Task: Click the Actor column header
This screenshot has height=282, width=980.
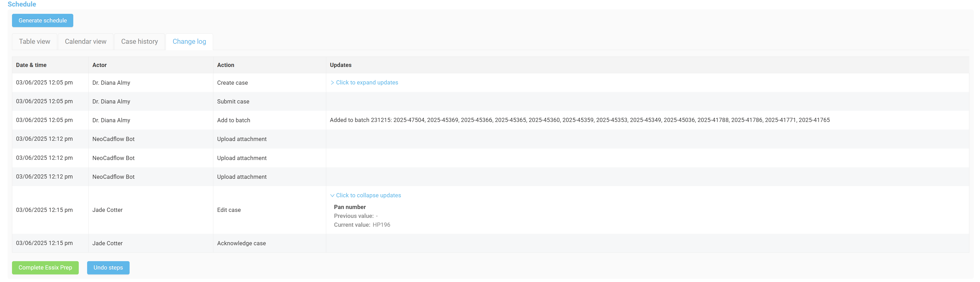Action: pyautogui.click(x=99, y=65)
